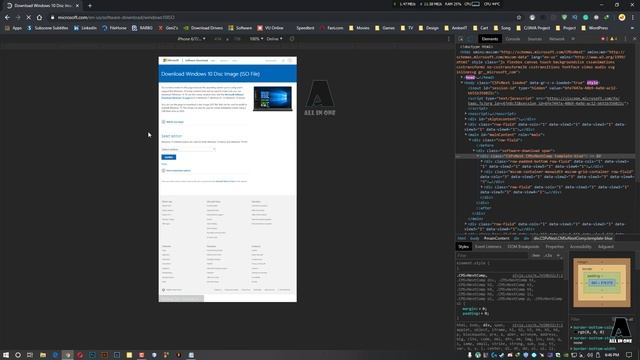Image resolution: width=640 pixels, height=360 pixels.
Task: Click the rotate device icon in device toolbar
Action: tap(292, 39)
